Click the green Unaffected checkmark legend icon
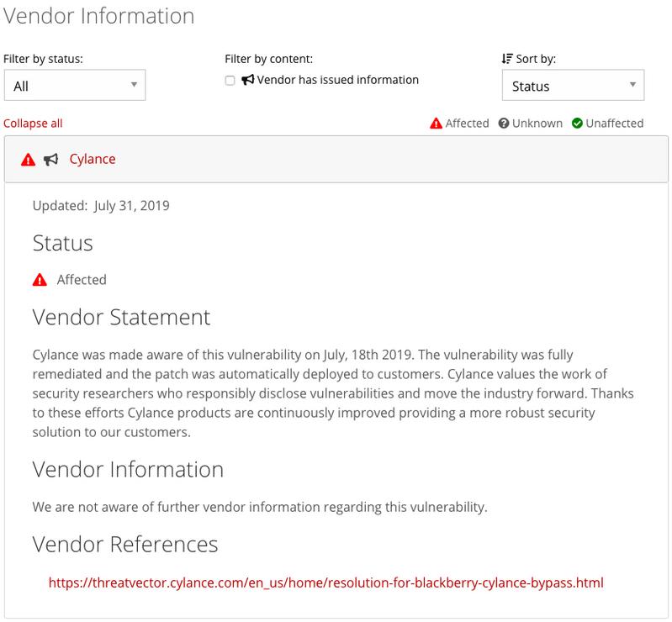This screenshot has height=622, width=672. pyautogui.click(x=577, y=124)
